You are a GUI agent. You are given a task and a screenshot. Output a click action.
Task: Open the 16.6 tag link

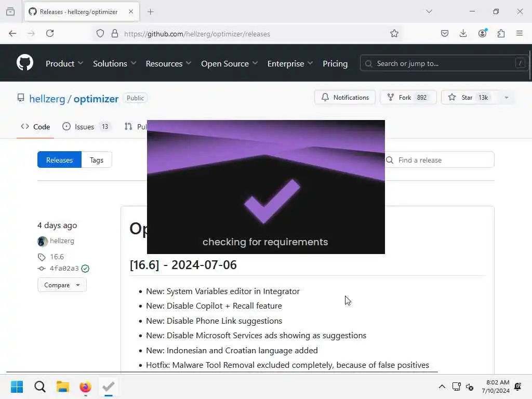57,257
